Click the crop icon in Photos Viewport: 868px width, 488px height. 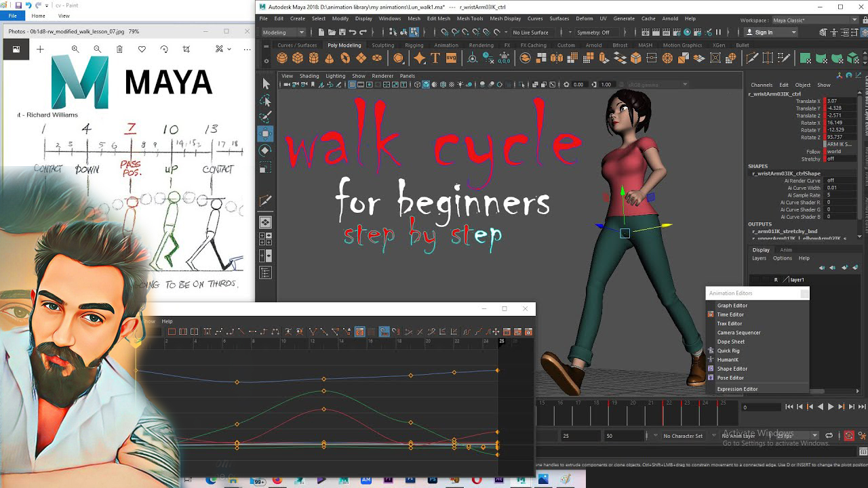click(x=186, y=49)
